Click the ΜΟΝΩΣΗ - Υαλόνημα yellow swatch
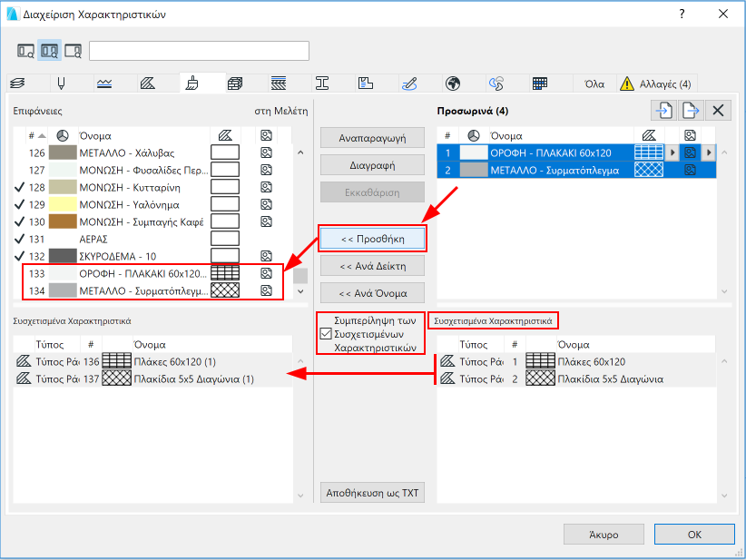Image resolution: width=746 pixels, height=560 pixels. point(63,204)
